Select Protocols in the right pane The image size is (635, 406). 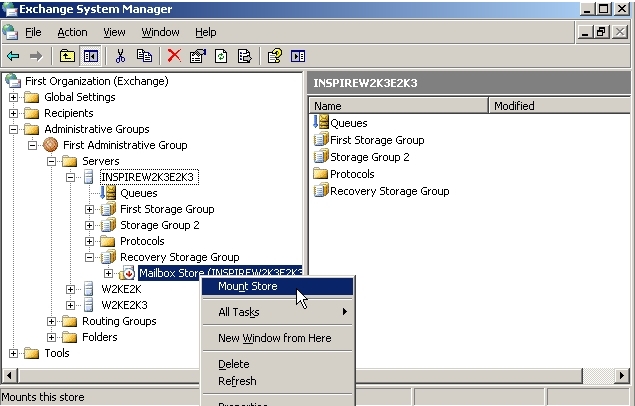(352, 174)
